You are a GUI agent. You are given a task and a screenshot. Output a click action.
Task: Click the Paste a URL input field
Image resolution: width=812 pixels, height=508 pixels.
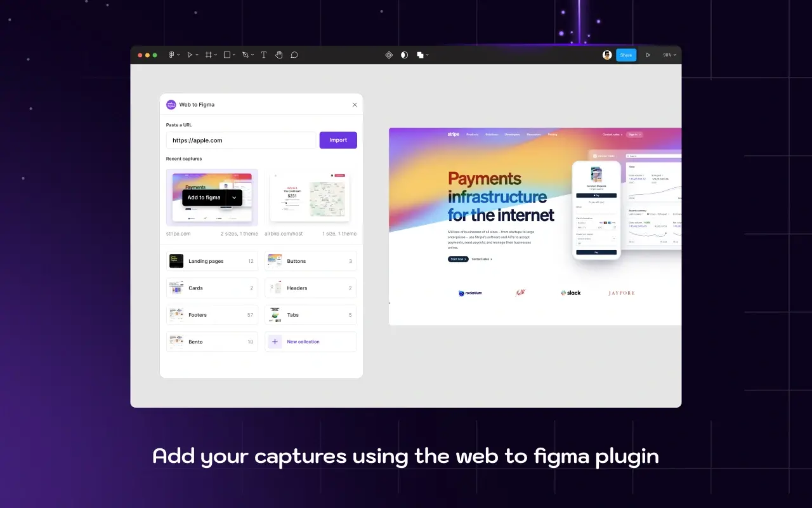(241, 140)
